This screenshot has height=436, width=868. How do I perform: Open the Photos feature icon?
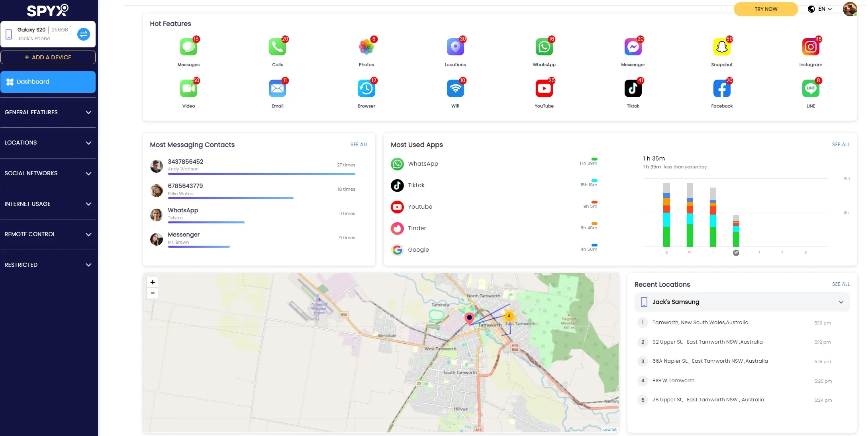366,47
